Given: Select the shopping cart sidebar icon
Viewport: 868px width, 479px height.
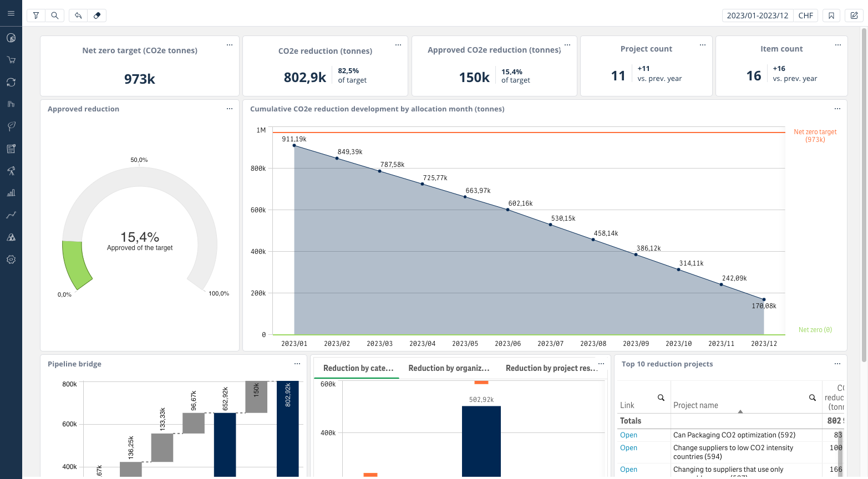Looking at the screenshot, I should (x=11, y=60).
